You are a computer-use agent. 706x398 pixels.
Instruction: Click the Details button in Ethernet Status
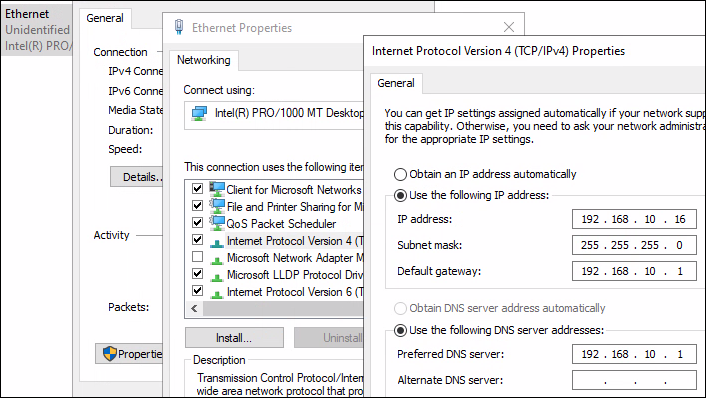point(136,176)
